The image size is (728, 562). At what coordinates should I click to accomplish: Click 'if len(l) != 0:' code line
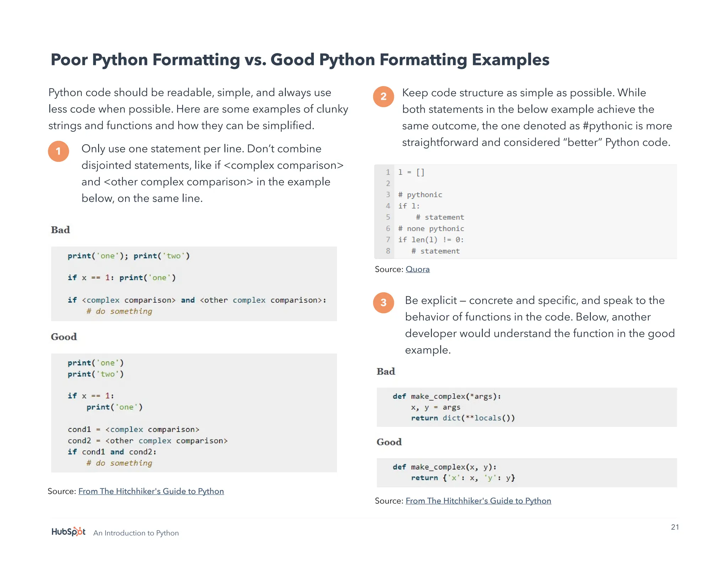(x=431, y=240)
